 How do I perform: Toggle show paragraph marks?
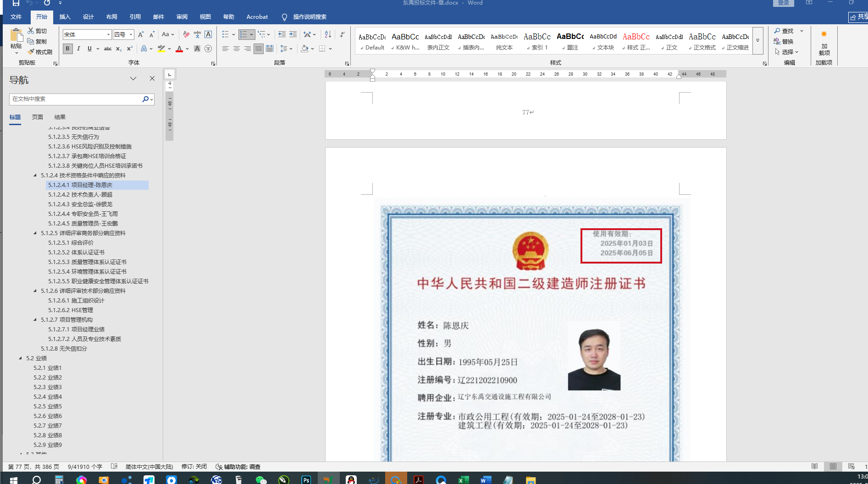pyautogui.click(x=342, y=34)
